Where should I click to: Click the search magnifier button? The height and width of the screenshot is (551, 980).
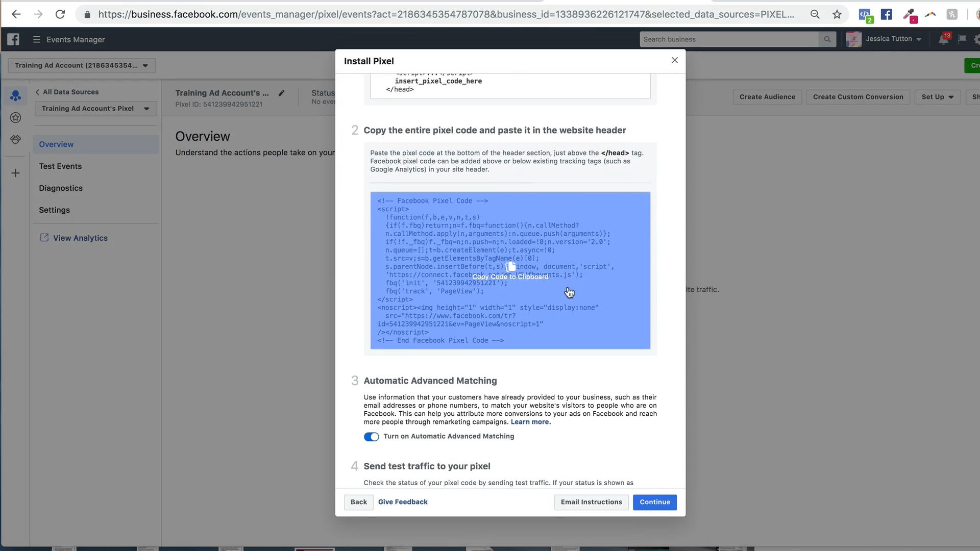point(827,39)
